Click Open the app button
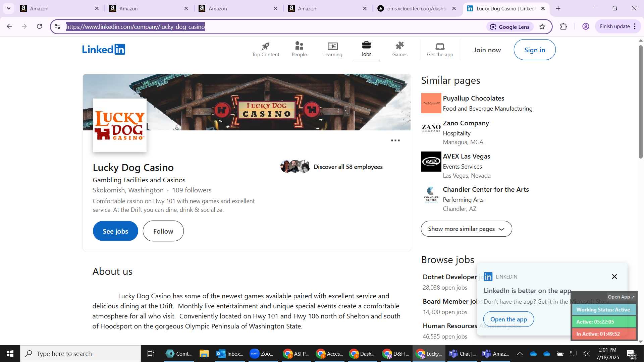 pos(508,319)
